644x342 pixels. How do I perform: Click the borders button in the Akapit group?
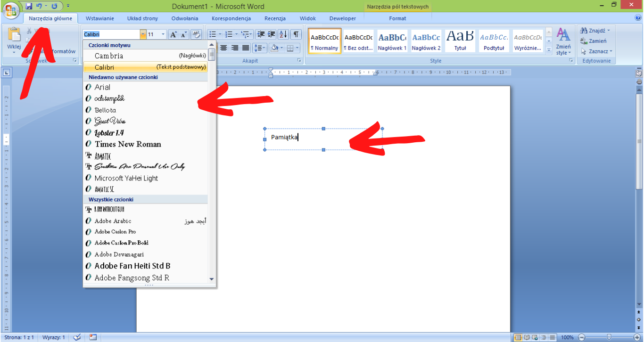pos(290,48)
